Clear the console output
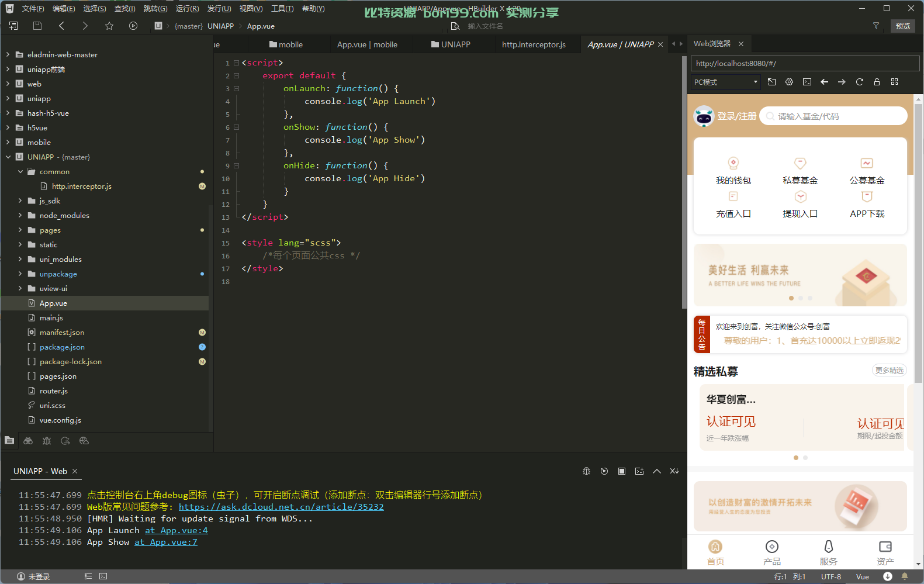 (674, 471)
